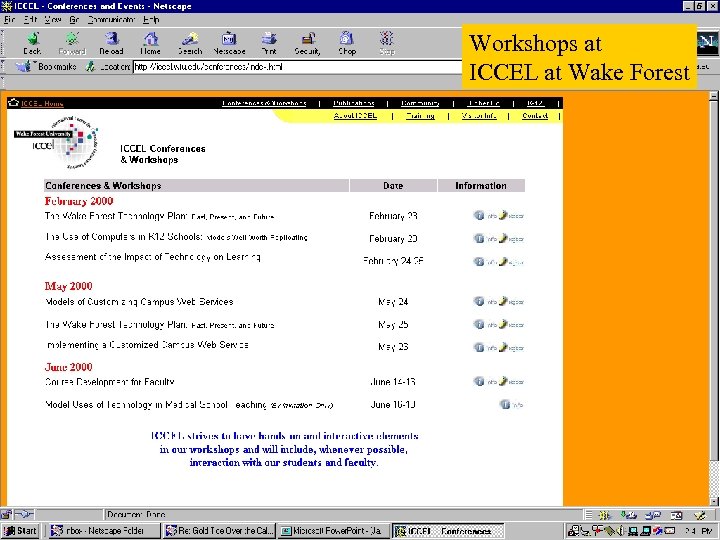The height and width of the screenshot is (540, 720).
Task: Open the Visitor Info link
Action: pos(479,116)
